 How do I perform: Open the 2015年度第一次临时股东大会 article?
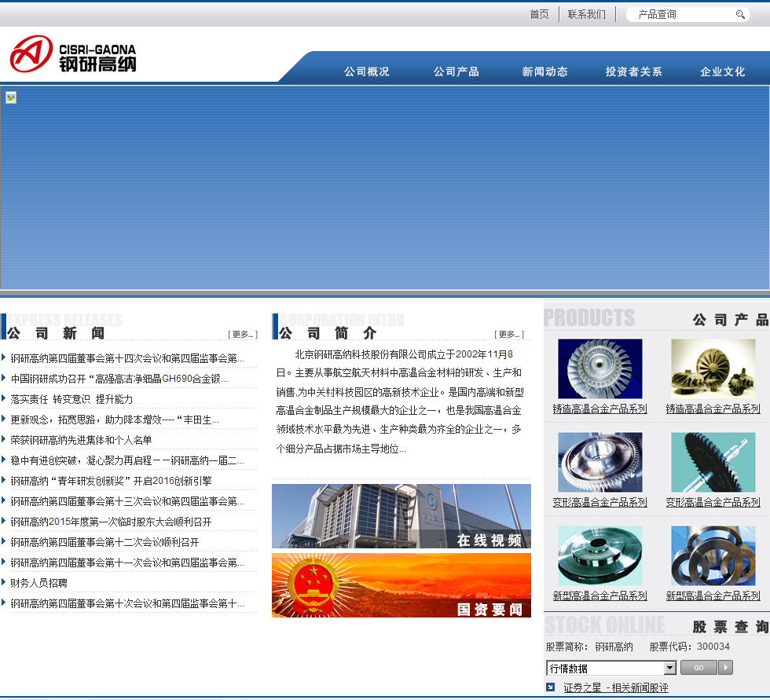(111, 522)
